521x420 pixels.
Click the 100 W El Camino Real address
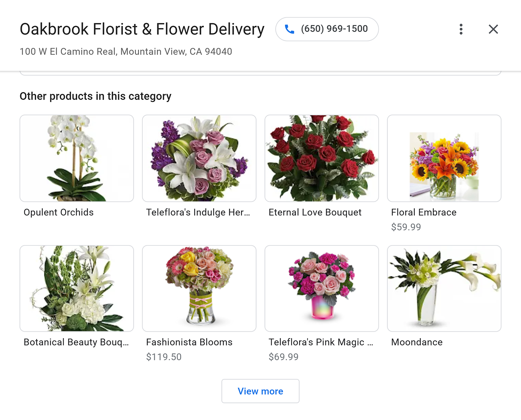[x=126, y=52]
